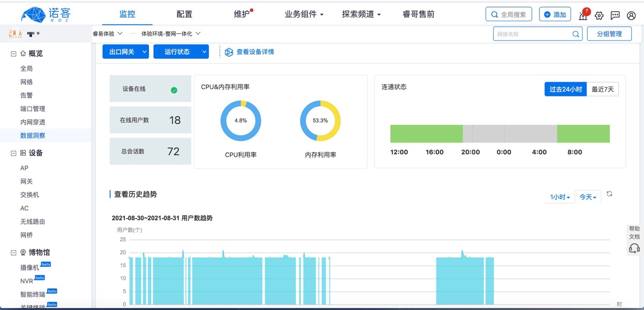Collapse the 设备 tree section
This screenshot has height=310, width=644.
[x=14, y=153]
